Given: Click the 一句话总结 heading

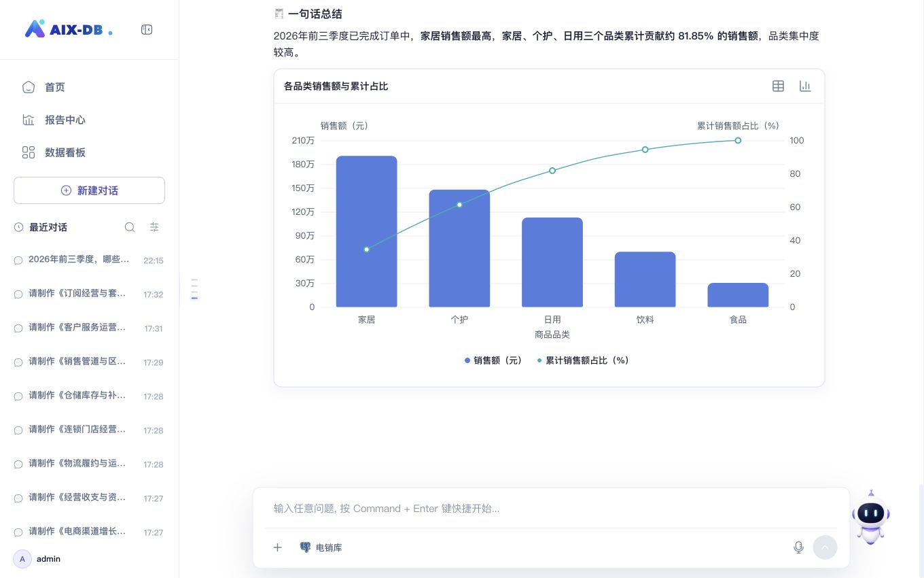Looking at the screenshot, I should click(315, 14).
